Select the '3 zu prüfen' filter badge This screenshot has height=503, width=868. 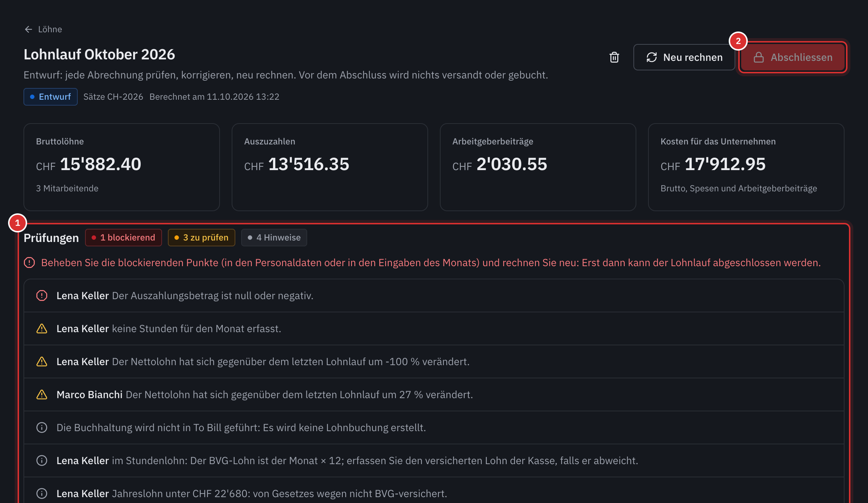pyautogui.click(x=202, y=238)
